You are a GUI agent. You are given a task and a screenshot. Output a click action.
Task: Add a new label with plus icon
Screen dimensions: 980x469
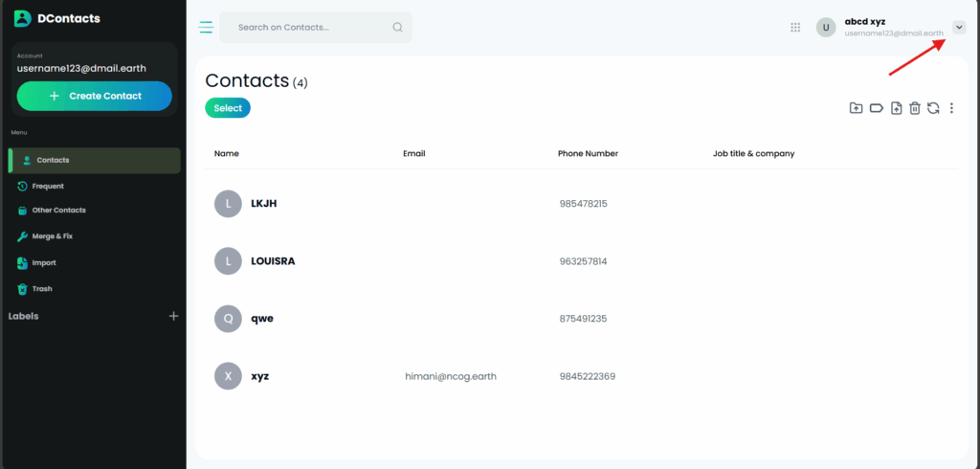pyautogui.click(x=173, y=316)
